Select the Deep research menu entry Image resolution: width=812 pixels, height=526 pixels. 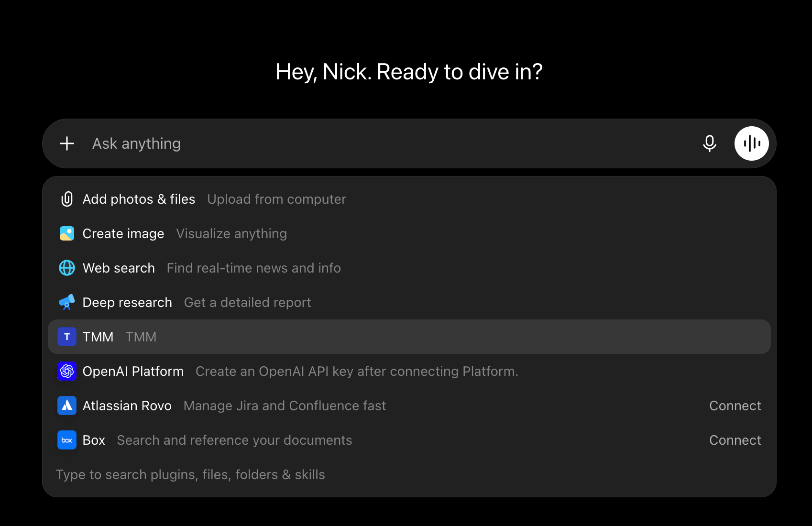(409, 302)
